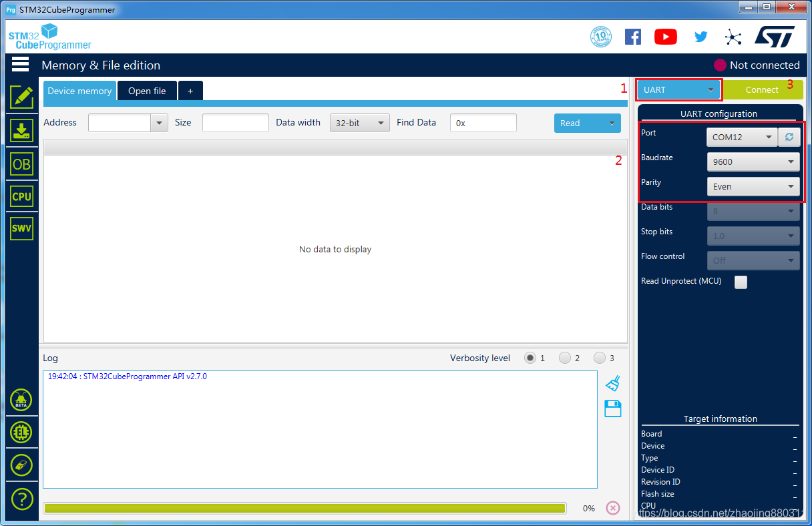Open the Facebook page icon

tap(633, 37)
